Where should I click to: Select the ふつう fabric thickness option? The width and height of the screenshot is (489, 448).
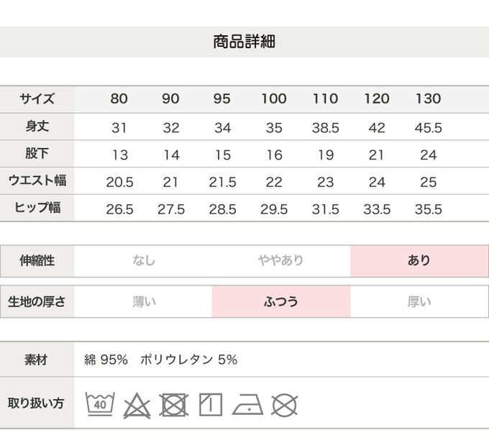pos(281,302)
